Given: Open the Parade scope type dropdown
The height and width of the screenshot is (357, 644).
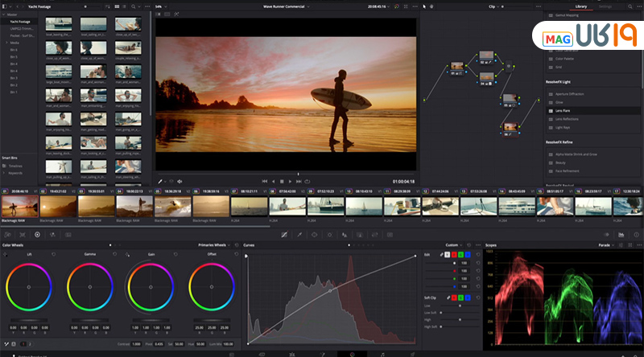Looking at the screenshot, I should coord(605,244).
